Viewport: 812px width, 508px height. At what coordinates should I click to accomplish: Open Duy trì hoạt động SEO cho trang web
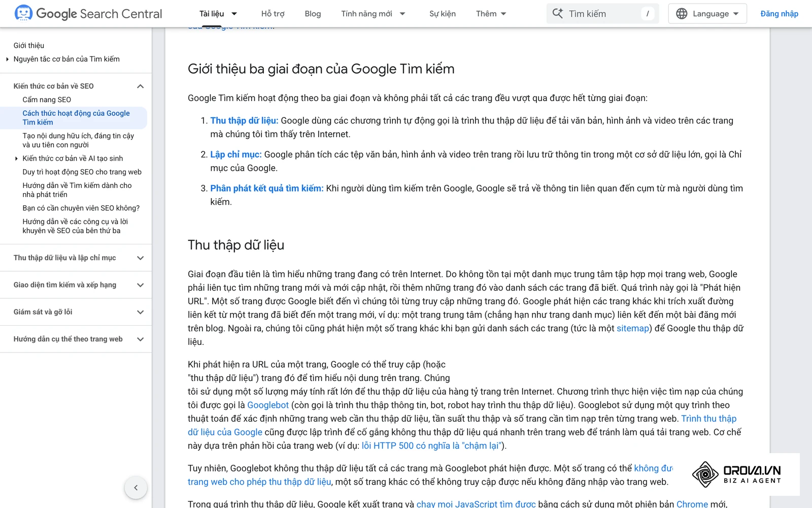point(82,172)
